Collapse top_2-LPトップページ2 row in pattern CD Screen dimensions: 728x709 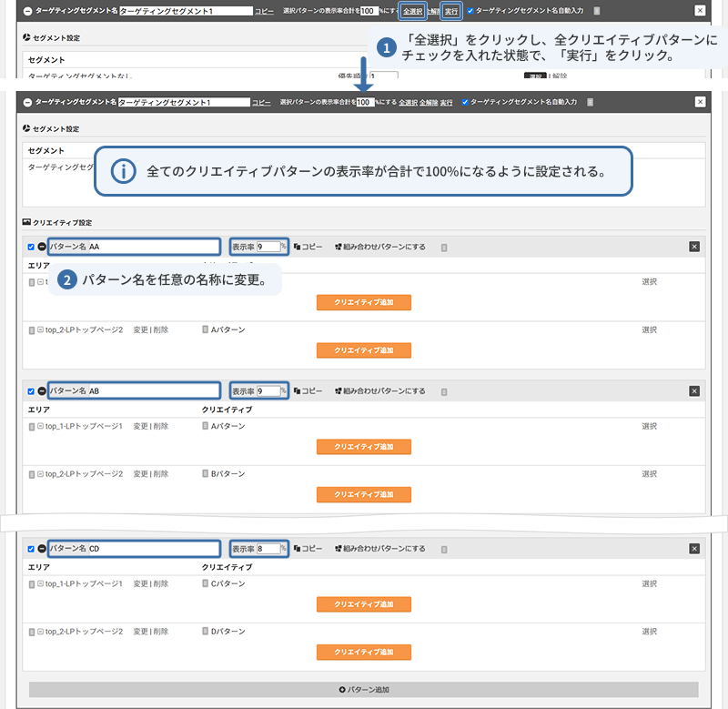[x=40, y=631]
